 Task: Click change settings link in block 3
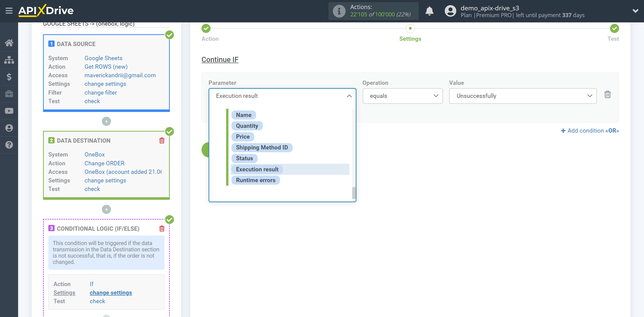tap(111, 292)
